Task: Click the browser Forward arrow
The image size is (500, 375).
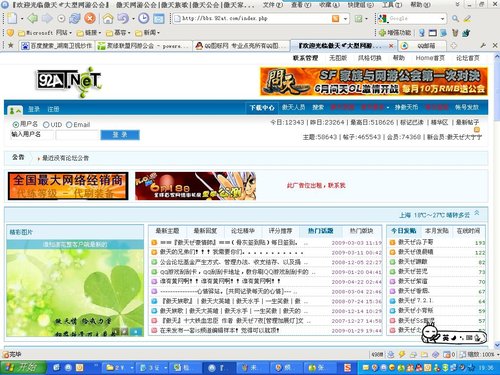Action: (47, 18)
